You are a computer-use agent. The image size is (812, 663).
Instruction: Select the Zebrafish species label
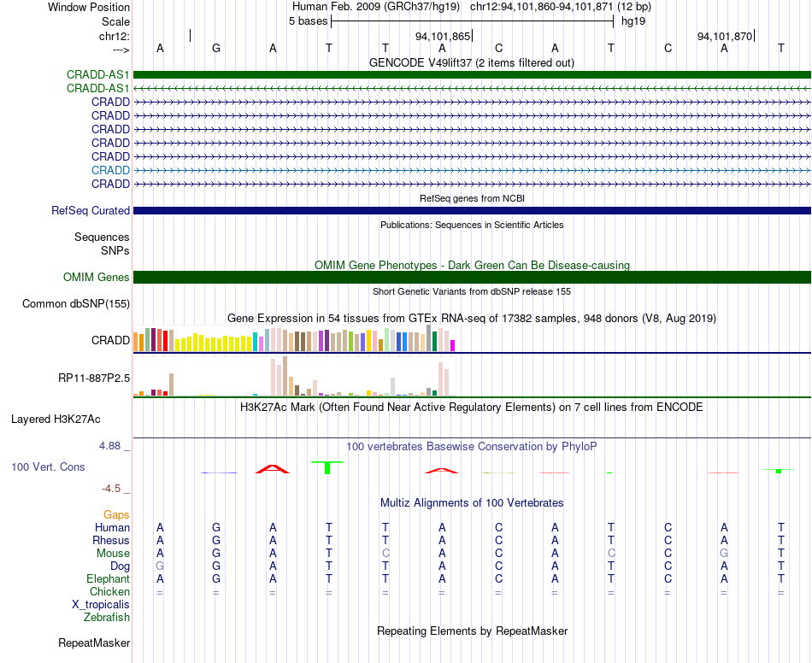(107, 617)
